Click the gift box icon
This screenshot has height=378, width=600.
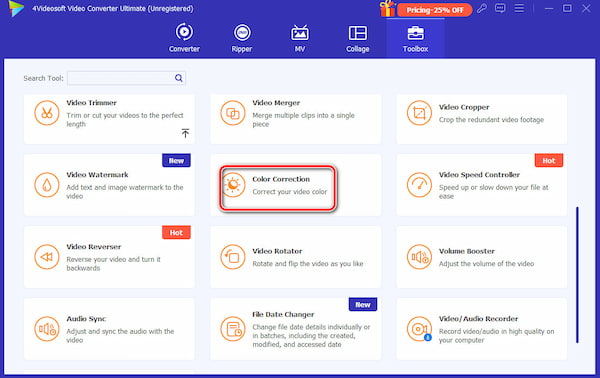[387, 8]
